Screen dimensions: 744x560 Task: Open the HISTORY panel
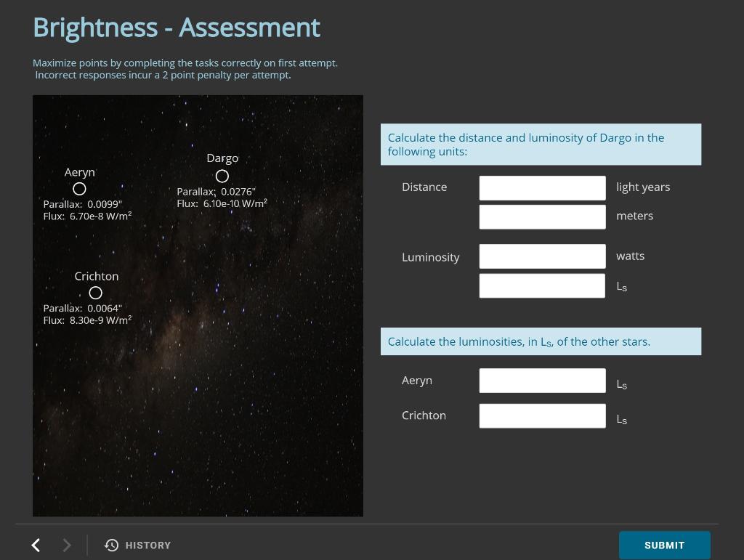[x=138, y=545]
